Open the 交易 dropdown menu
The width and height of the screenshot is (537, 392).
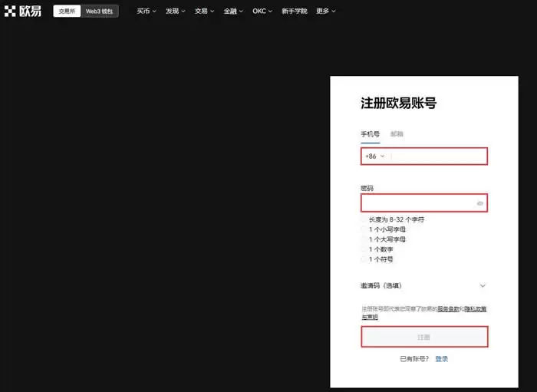click(x=204, y=12)
